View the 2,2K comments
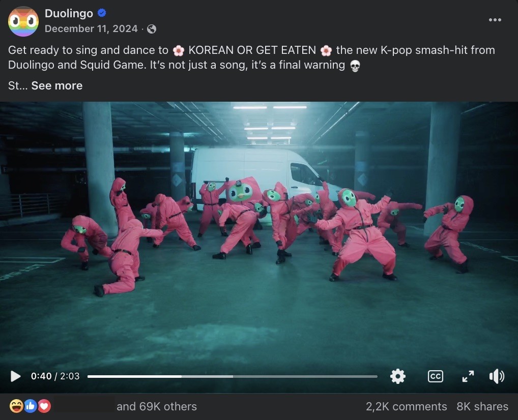The height and width of the screenshot is (420, 518). click(x=407, y=406)
